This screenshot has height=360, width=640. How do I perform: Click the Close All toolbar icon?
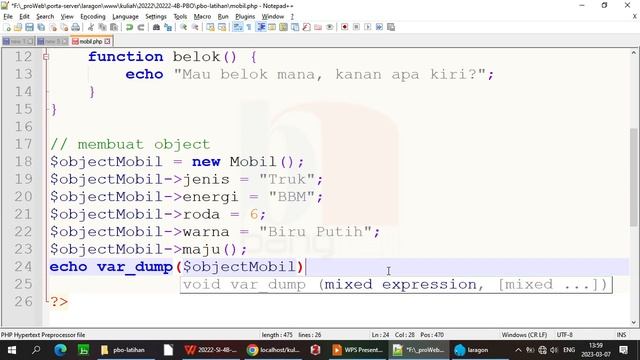click(64, 27)
